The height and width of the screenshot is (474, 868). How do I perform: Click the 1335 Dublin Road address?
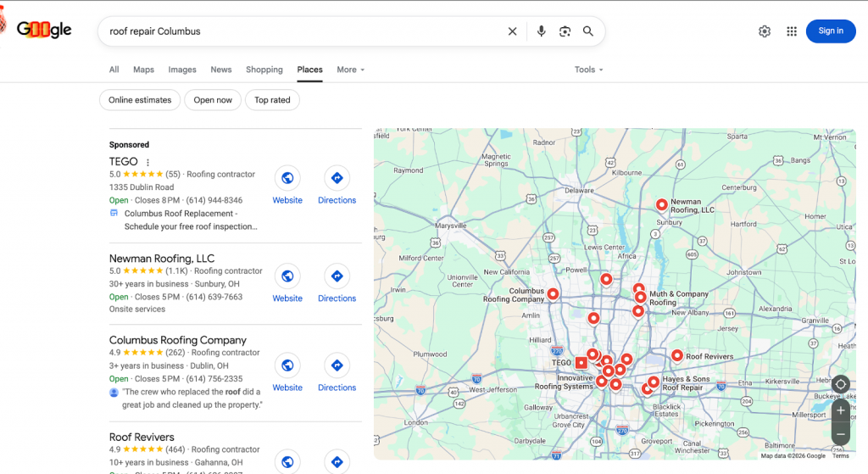[x=142, y=187]
